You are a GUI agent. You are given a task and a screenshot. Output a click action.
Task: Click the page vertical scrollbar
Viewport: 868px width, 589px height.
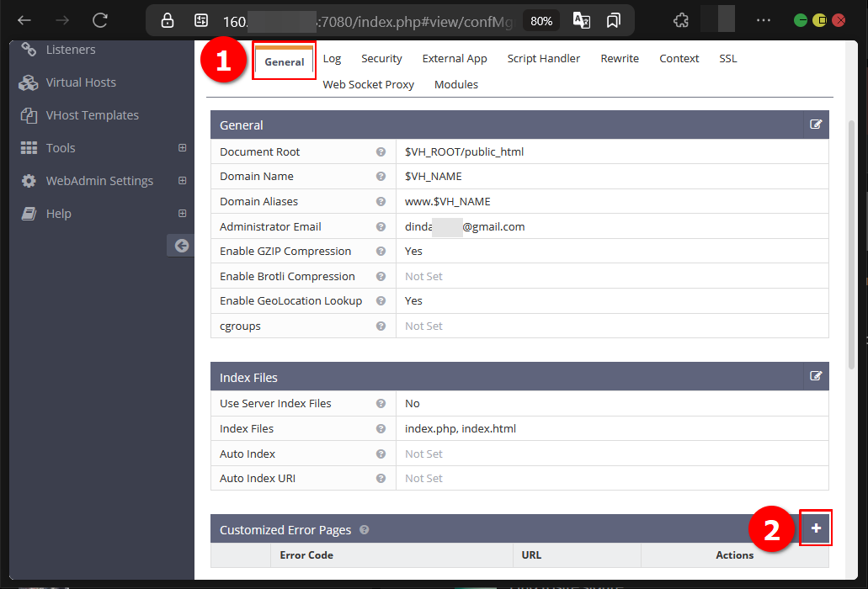[x=851, y=243]
